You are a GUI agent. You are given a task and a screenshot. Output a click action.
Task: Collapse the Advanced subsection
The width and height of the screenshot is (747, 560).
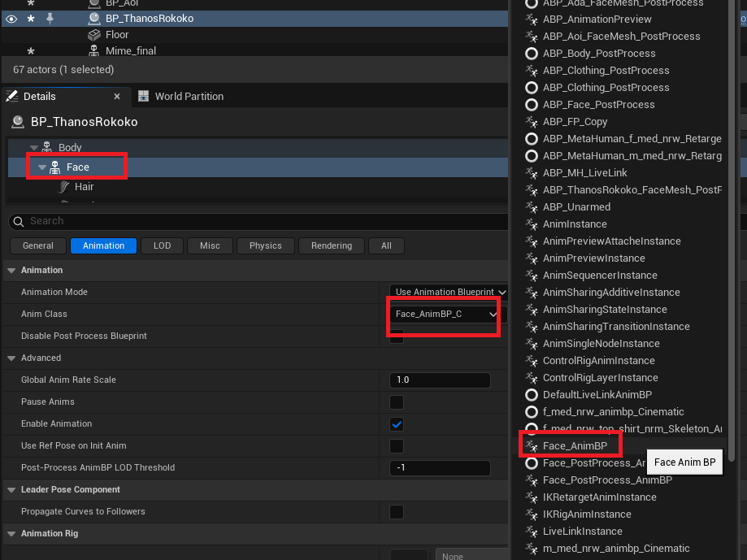[x=11, y=358]
